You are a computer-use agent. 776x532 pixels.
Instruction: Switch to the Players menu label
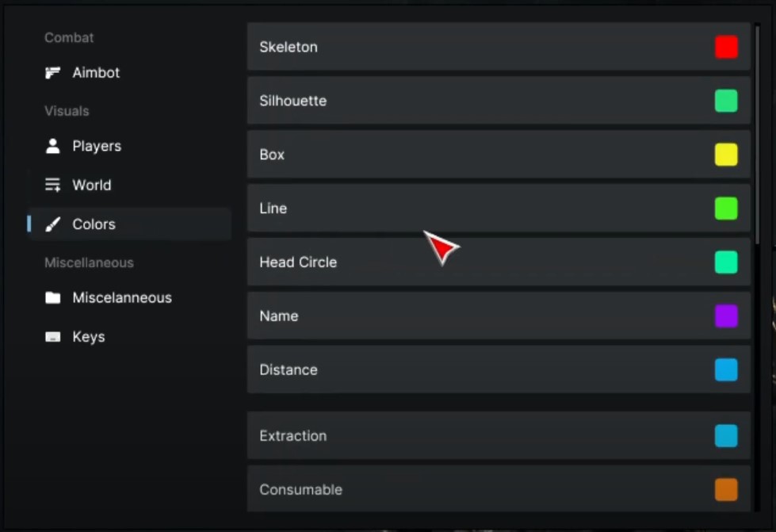(x=97, y=146)
